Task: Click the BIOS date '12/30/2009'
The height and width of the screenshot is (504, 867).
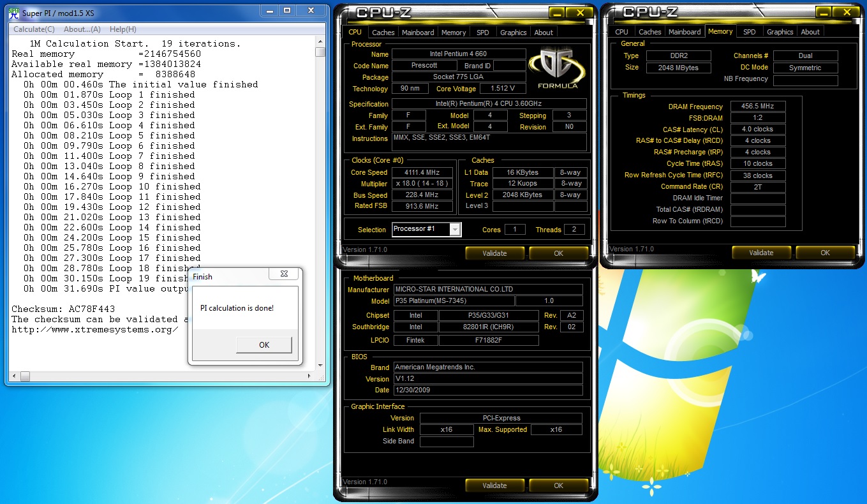Action: 487,390
